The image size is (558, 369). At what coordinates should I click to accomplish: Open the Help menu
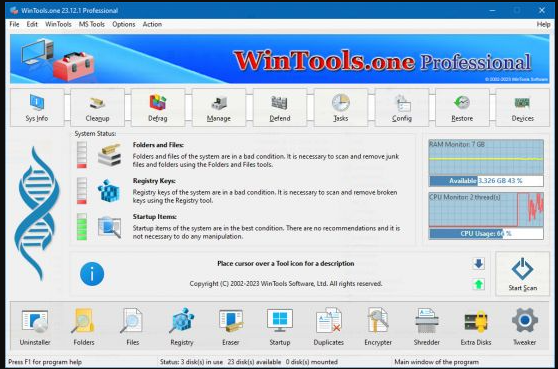543,24
